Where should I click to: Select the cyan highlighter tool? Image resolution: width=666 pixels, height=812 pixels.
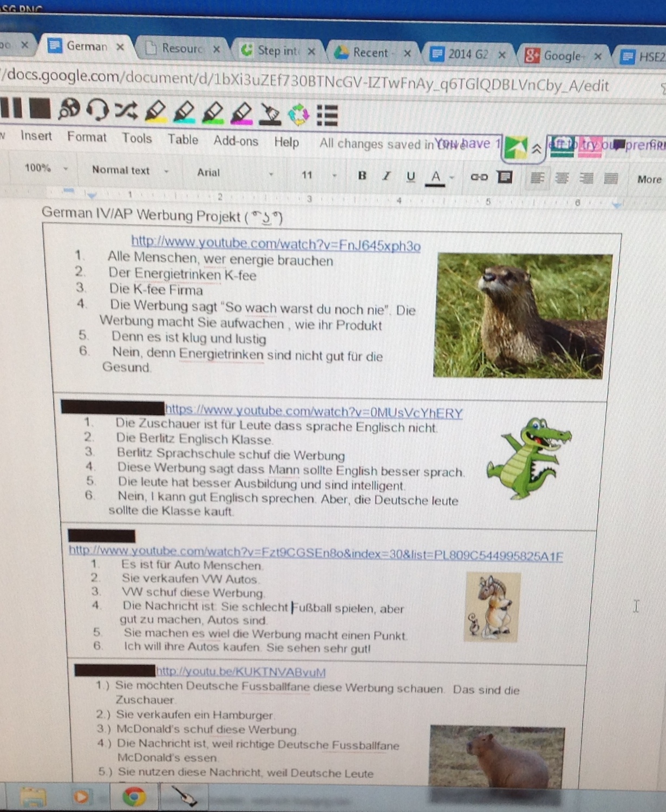click(184, 112)
